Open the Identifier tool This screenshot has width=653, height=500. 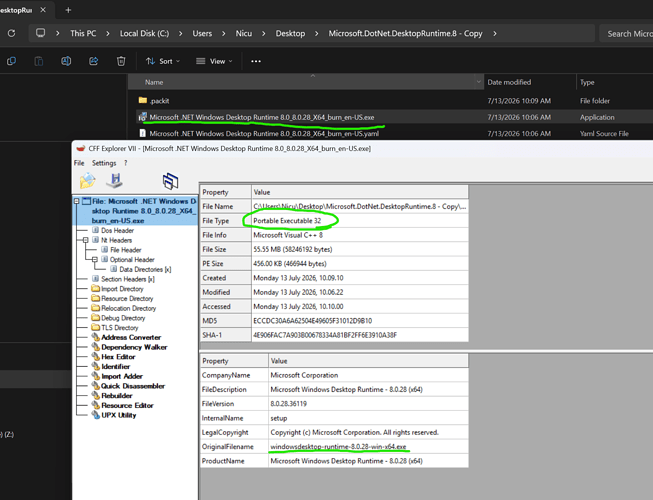(x=116, y=367)
